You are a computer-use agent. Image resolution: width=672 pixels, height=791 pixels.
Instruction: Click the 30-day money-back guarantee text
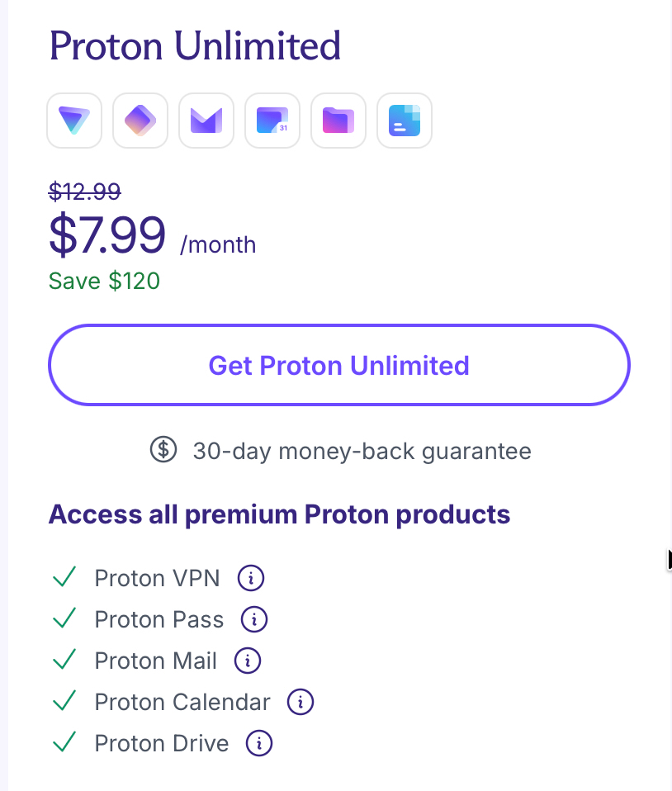point(362,452)
